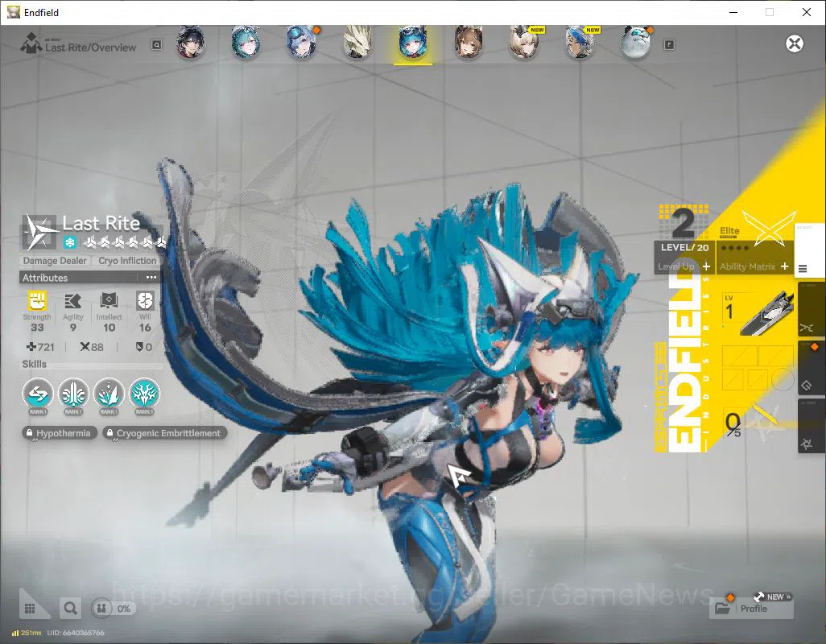Screen dimensions: 826x644
Task: Open the Profile folder button
Action: [x=751, y=609]
